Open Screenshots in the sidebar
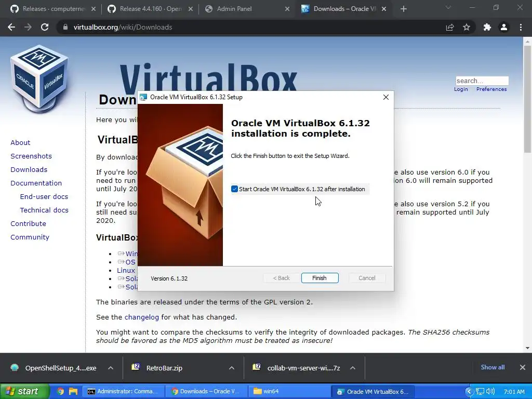This screenshot has height=399, width=532. coord(31,156)
